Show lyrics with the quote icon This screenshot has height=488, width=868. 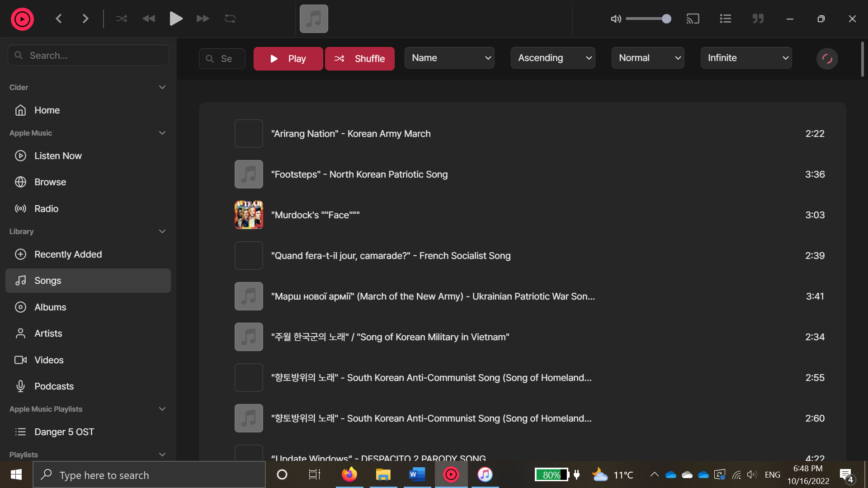[758, 19]
